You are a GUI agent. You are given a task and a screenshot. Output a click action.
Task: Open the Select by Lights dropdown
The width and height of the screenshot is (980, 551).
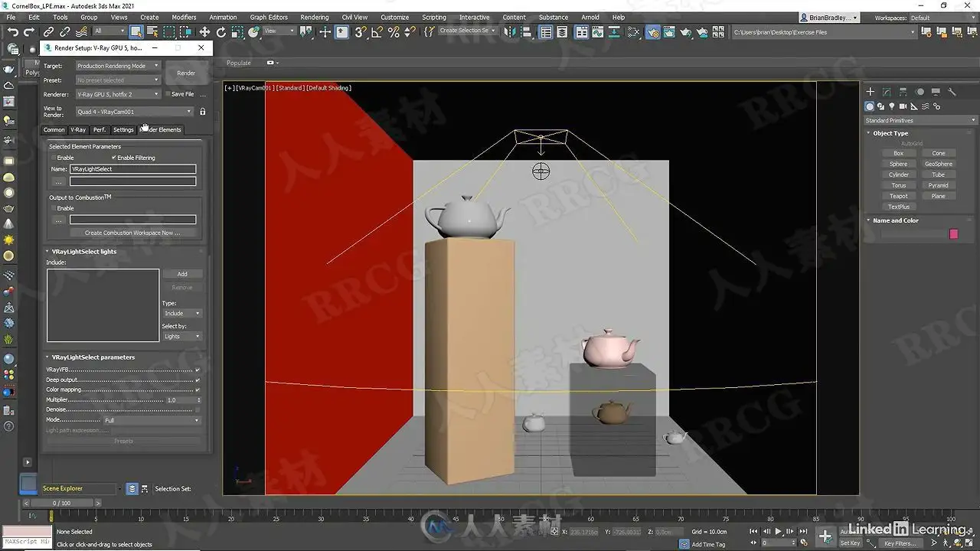[x=181, y=336]
